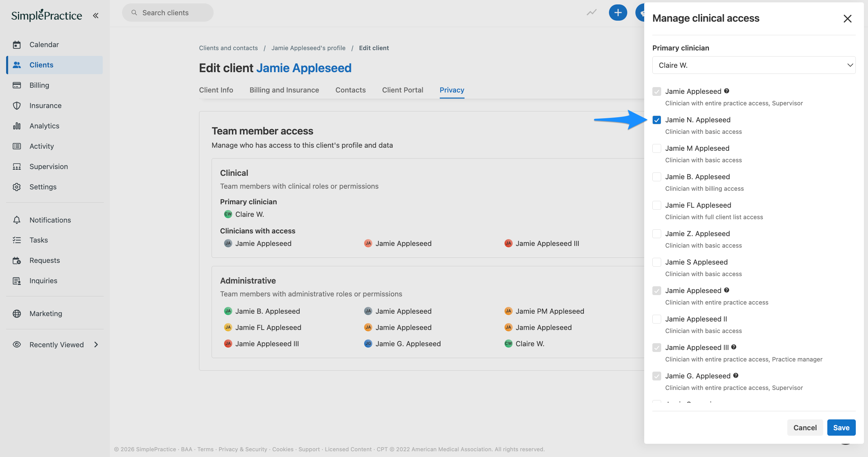This screenshot has height=457, width=868.
Task: Go to Clients and contacts breadcrumb
Action: [228, 48]
